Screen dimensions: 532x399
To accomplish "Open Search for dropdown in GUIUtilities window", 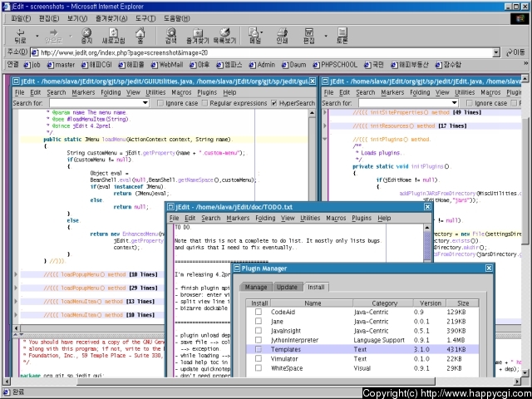I will [145, 103].
